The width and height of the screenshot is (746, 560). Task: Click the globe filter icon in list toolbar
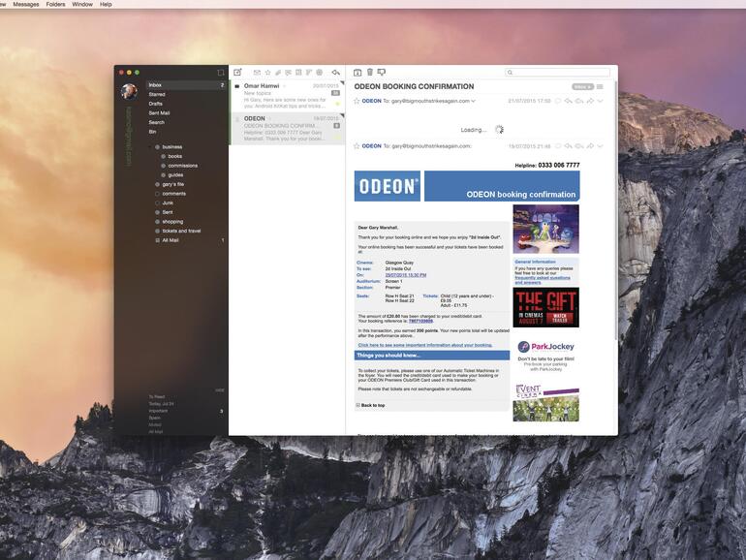(x=320, y=73)
